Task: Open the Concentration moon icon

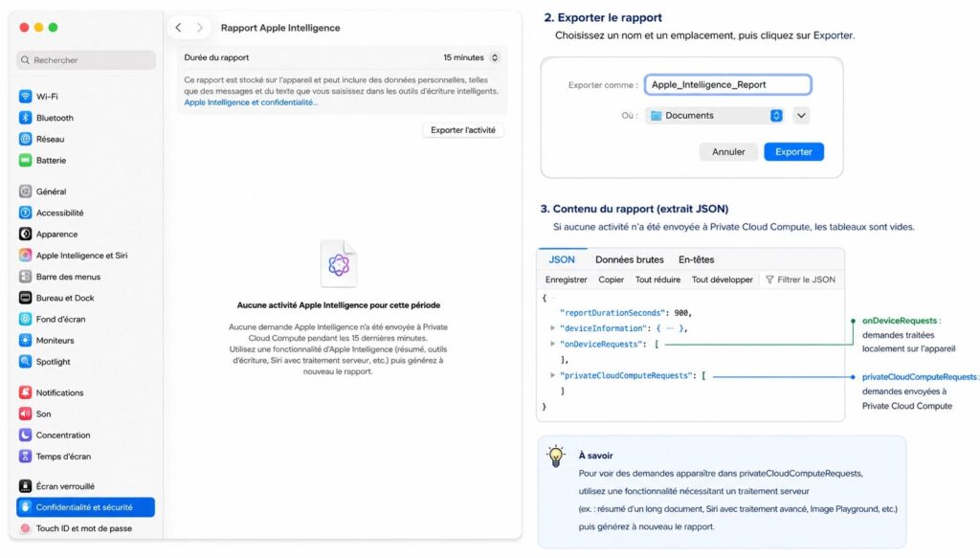Action: (25, 435)
